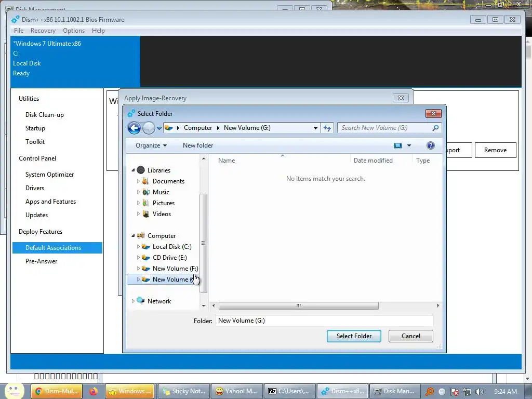Switch to Disk Management taskbar button
The height and width of the screenshot is (399, 532).
(395, 391)
